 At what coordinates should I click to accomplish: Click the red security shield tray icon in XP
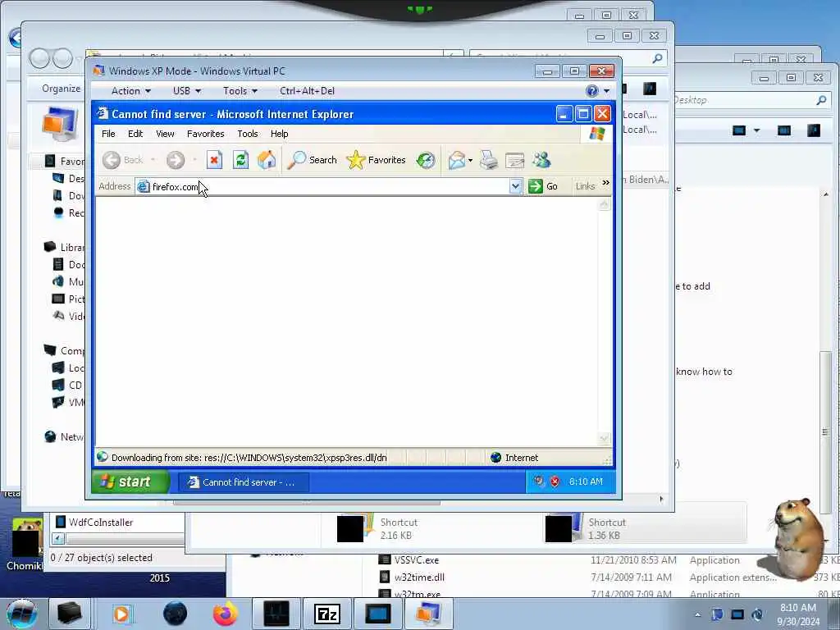pyautogui.click(x=555, y=482)
